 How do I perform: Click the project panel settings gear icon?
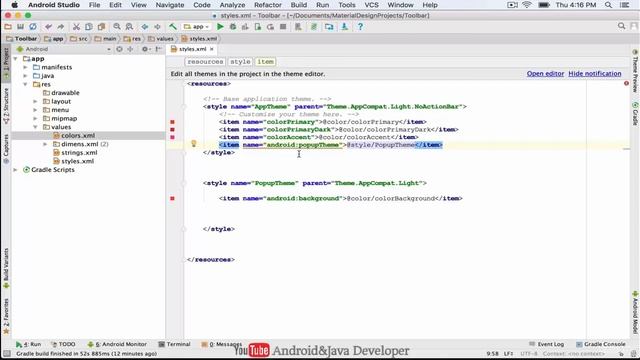click(x=145, y=49)
